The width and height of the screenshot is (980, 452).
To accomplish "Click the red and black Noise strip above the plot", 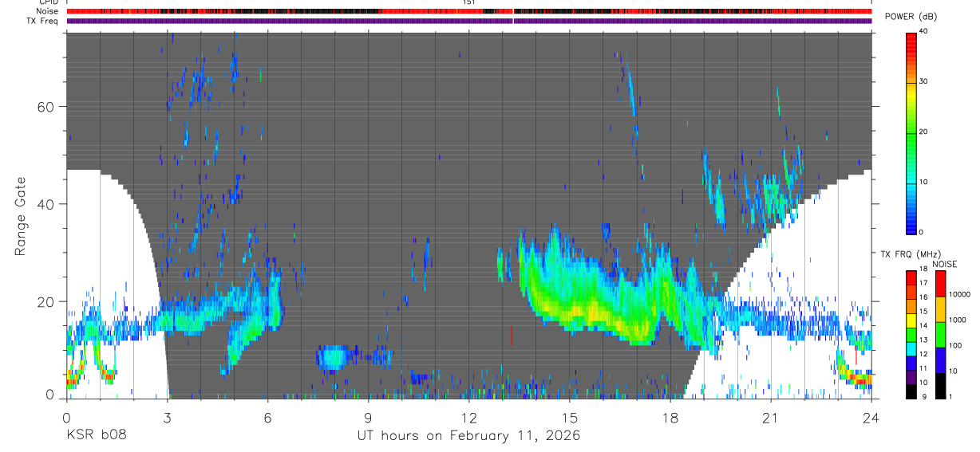I will 469,11.
